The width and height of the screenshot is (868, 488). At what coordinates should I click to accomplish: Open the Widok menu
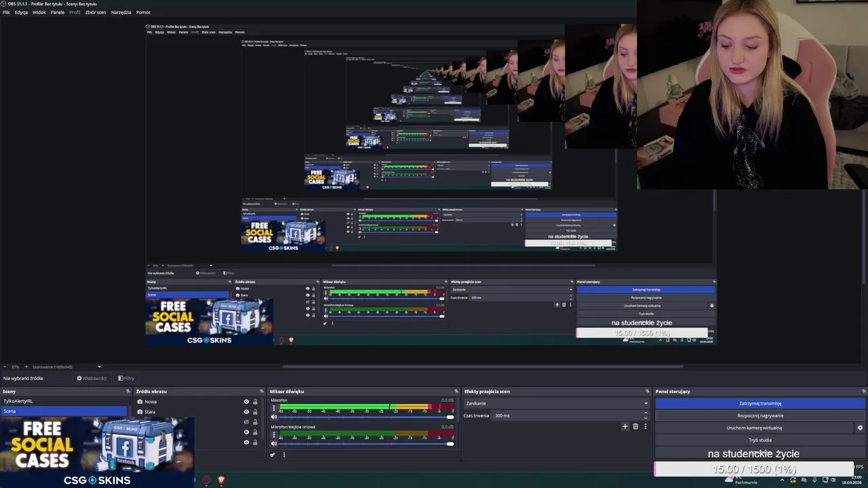(39, 12)
